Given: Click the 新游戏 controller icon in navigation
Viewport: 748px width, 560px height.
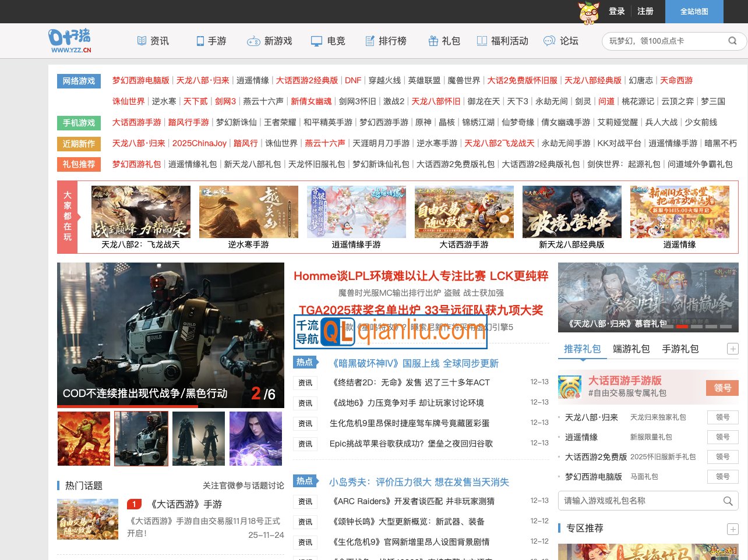Looking at the screenshot, I should (x=253, y=41).
